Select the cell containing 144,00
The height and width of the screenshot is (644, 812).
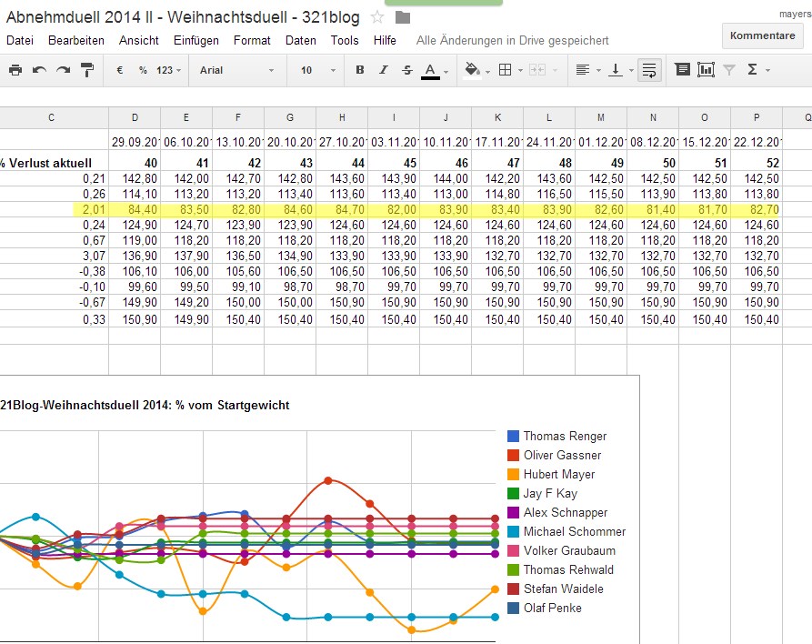[x=446, y=179]
